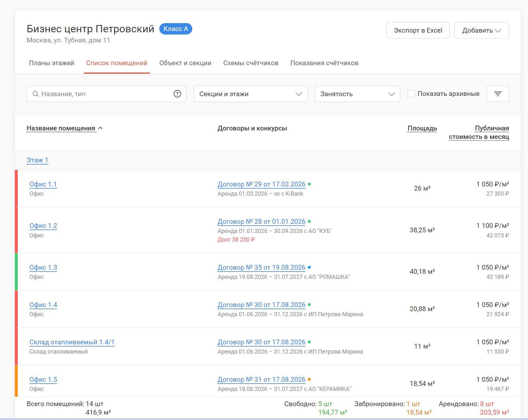The width and height of the screenshot is (528, 420).
Task: Click blue status dot of Договор № 35
Action: tap(309, 267)
